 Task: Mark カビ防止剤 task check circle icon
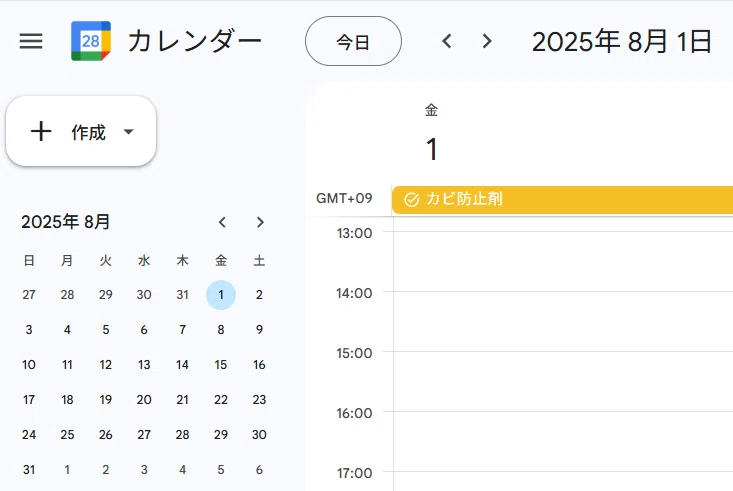point(411,200)
